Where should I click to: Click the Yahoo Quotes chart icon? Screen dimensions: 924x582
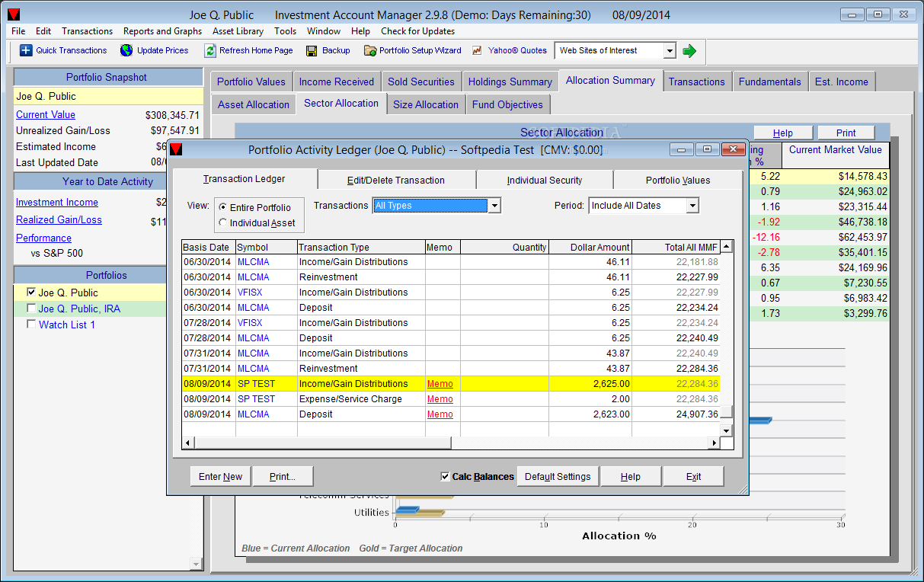[x=478, y=50]
